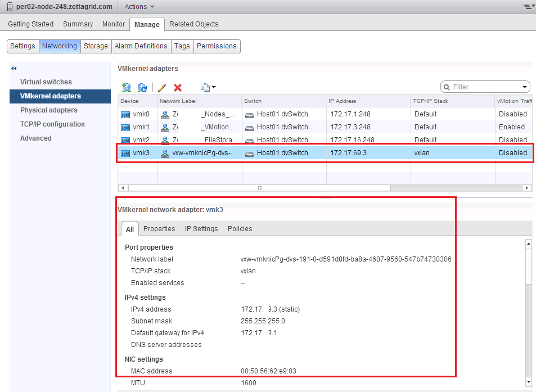Open the All details tab
This screenshot has height=392, width=536.
click(x=130, y=229)
